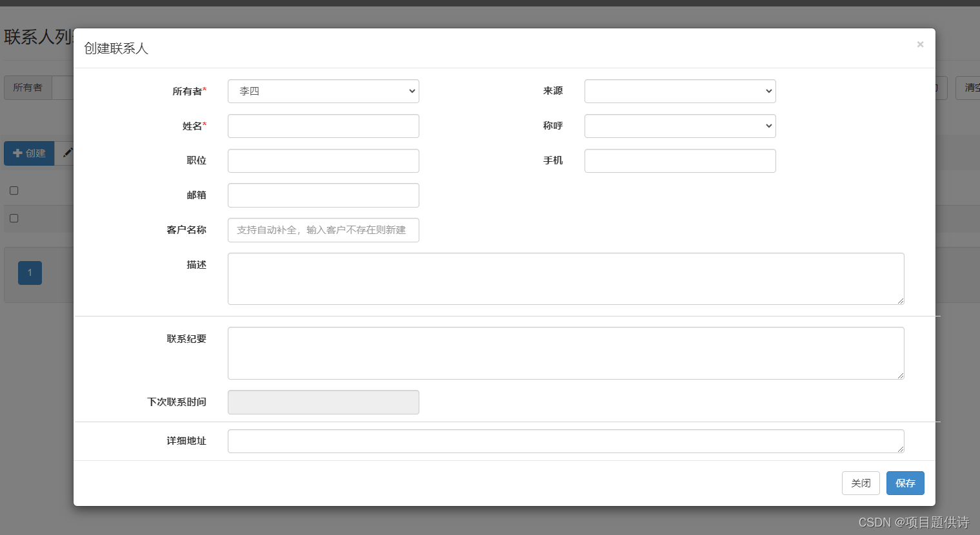Viewport: 980px width, 535px height.
Task: Focus the 客户名称 autocomplete field
Action: 323,230
